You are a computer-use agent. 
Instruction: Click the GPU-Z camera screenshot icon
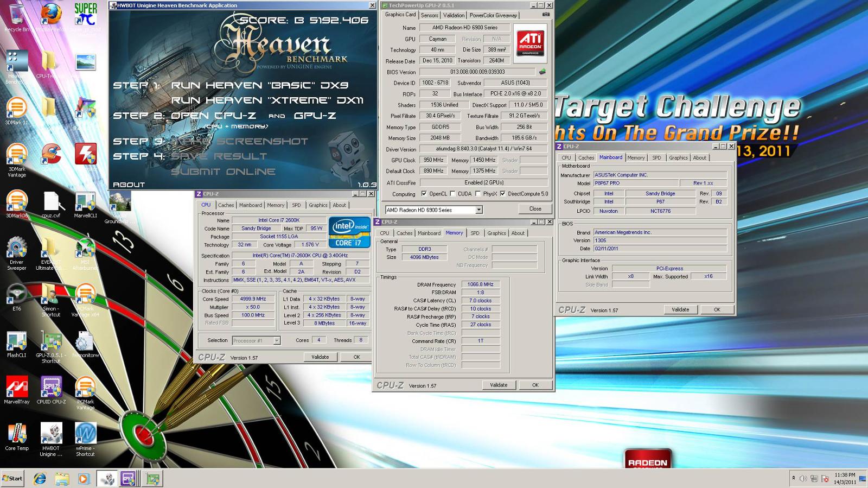click(546, 15)
